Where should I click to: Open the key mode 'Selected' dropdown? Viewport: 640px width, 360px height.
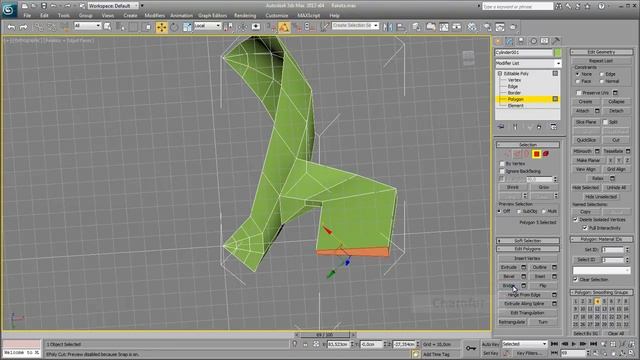coord(524,344)
